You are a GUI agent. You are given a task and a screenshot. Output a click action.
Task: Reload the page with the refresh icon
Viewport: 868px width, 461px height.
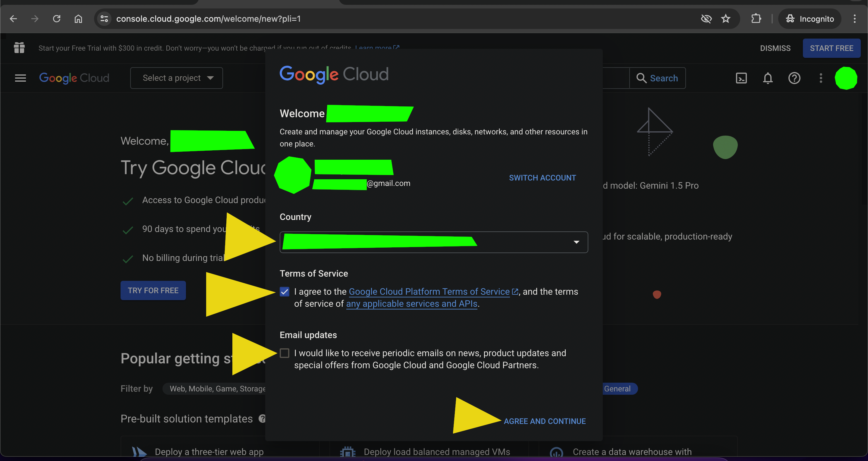pyautogui.click(x=57, y=19)
